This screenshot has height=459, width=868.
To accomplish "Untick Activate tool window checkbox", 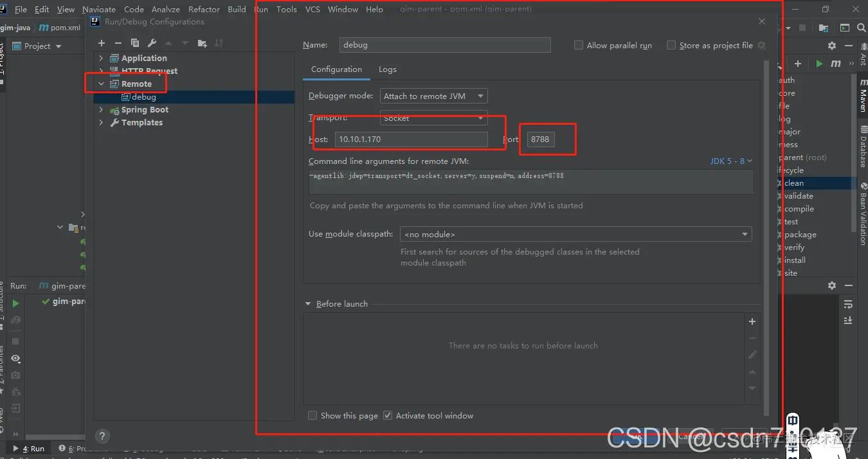I will (388, 415).
